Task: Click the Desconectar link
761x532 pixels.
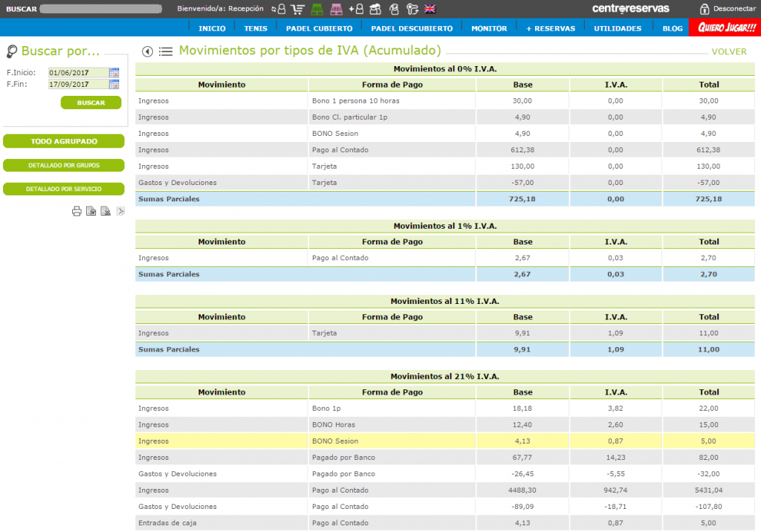Action: [x=734, y=9]
